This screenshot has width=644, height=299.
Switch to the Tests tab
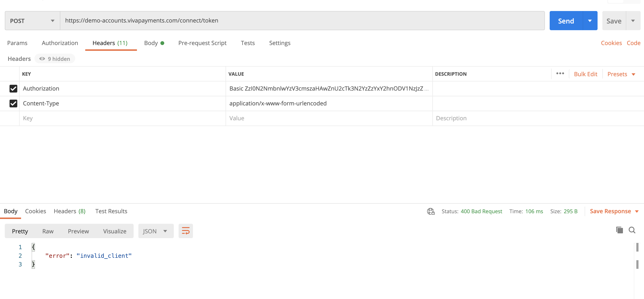[x=248, y=43]
